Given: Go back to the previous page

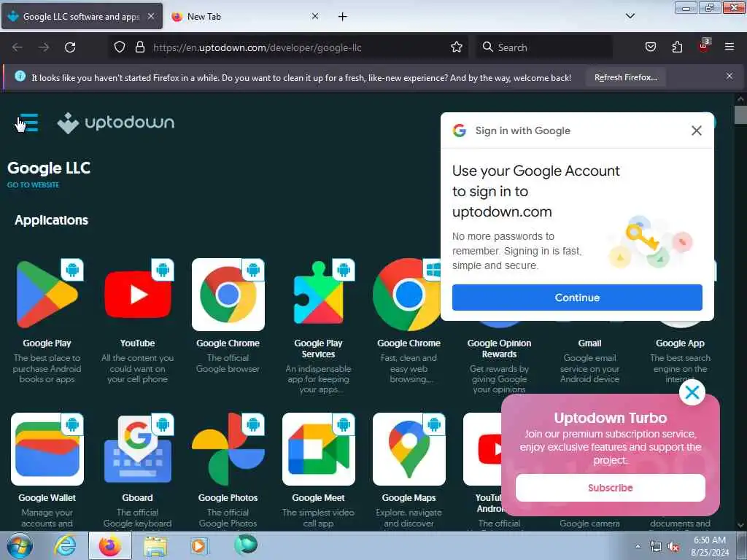Looking at the screenshot, I should [18, 47].
